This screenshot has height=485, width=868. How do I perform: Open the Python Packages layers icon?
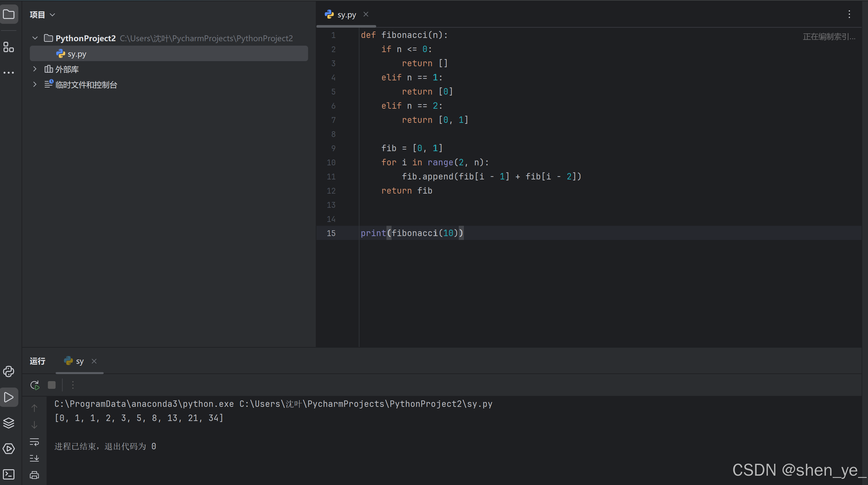pos(9,423)
